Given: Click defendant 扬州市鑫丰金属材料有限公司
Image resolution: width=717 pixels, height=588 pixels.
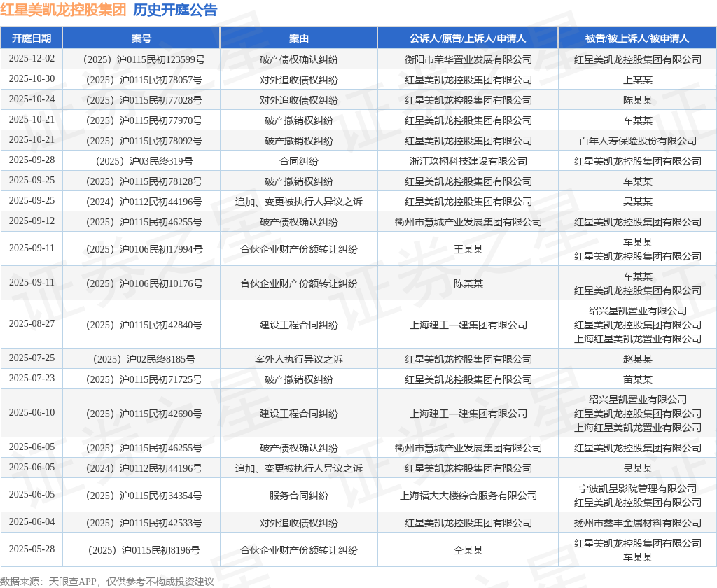Looking at the screenshot, I should (x=637, y=523).
